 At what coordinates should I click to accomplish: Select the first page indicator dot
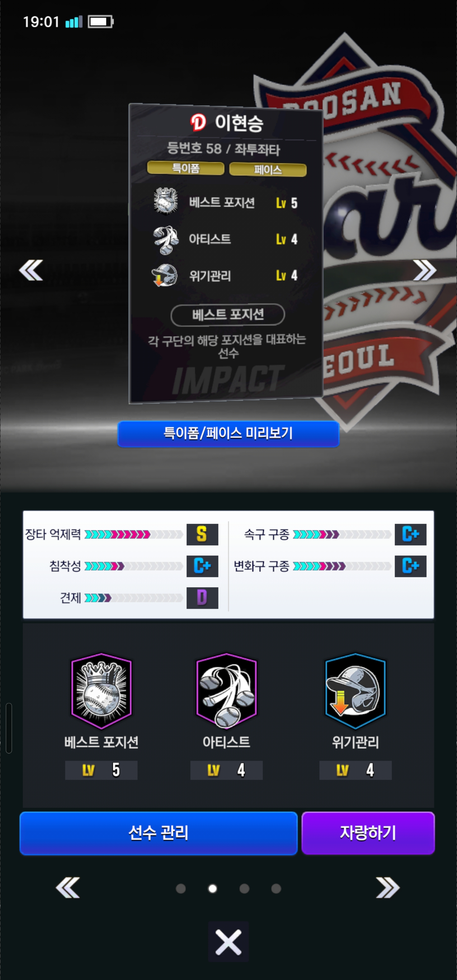pos(181,889)
